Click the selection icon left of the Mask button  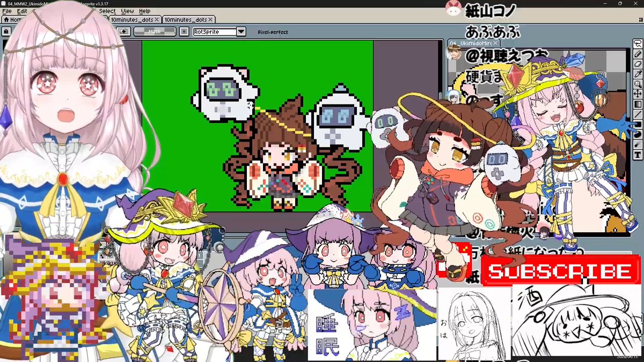[123, 32]
